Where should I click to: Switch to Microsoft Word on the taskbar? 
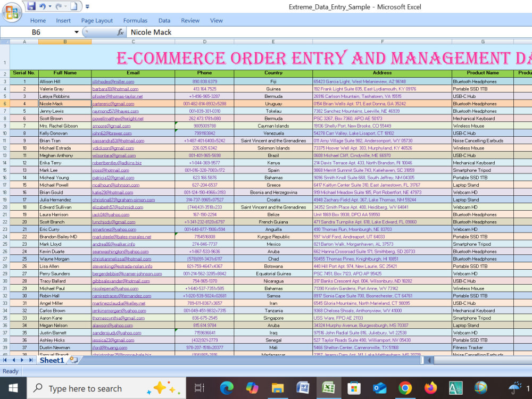[303, 388]
